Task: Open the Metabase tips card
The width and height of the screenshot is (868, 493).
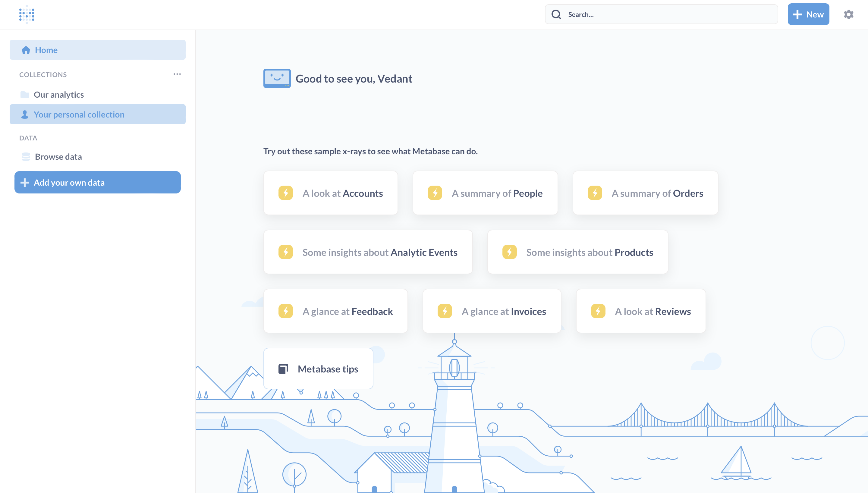Action: click(318, 369)
